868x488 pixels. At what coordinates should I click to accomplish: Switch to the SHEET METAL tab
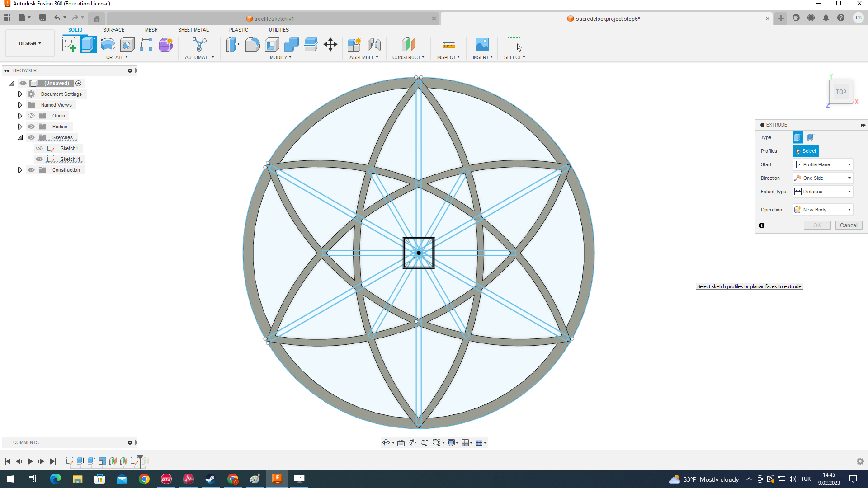(193, 30)
